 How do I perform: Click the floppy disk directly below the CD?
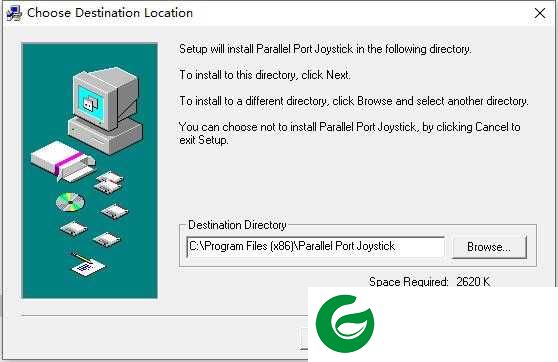click(74, 228)
